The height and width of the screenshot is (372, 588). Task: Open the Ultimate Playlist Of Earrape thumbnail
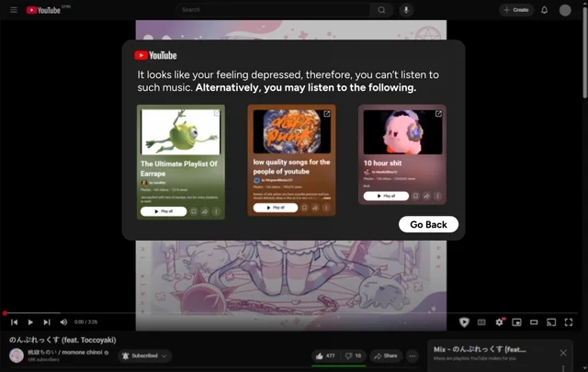pos(180,131)
